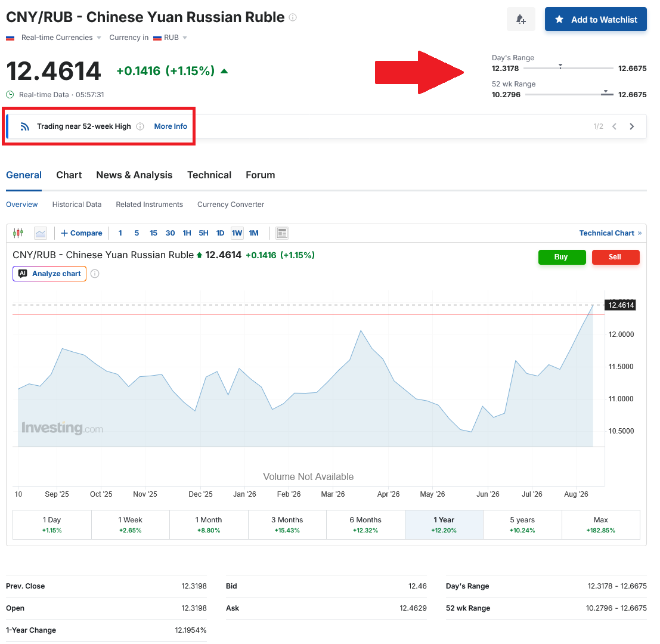Switch to the General tab
The height and width of the screenshot is (644, 660).
[x=24, y=175]
